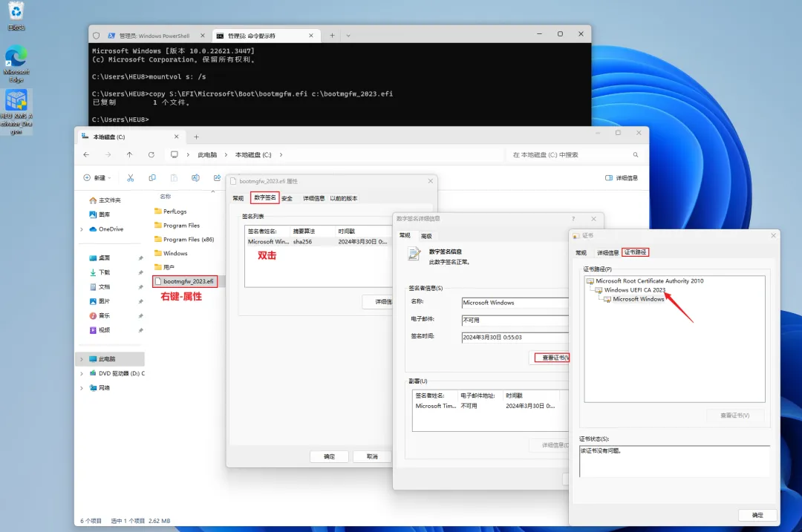Open the Recycle Bin desktop icon

pos(16,16)
